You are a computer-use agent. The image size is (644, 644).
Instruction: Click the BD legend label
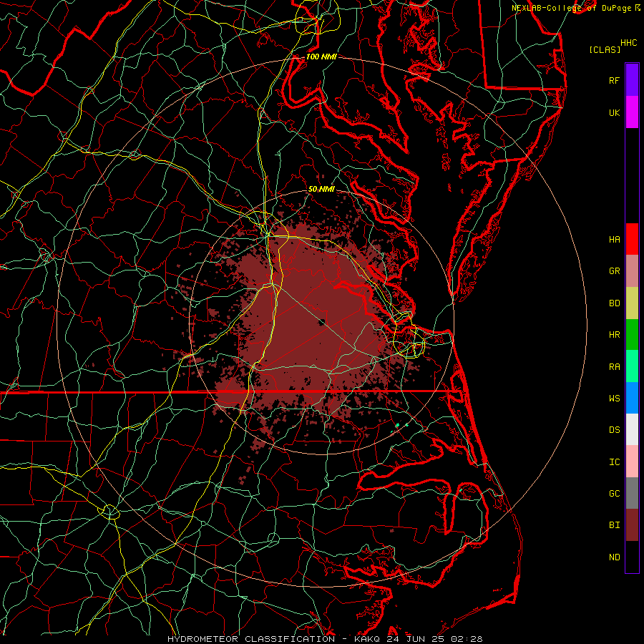pos(614,303)
